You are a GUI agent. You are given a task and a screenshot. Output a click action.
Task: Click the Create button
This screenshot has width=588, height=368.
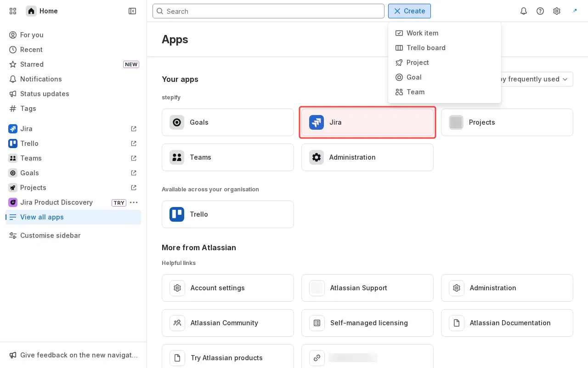tap(409, 11)
